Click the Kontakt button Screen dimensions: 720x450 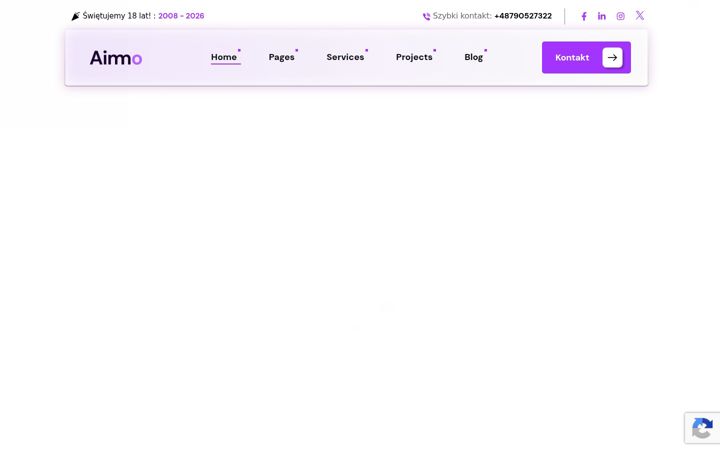[586, 57]
